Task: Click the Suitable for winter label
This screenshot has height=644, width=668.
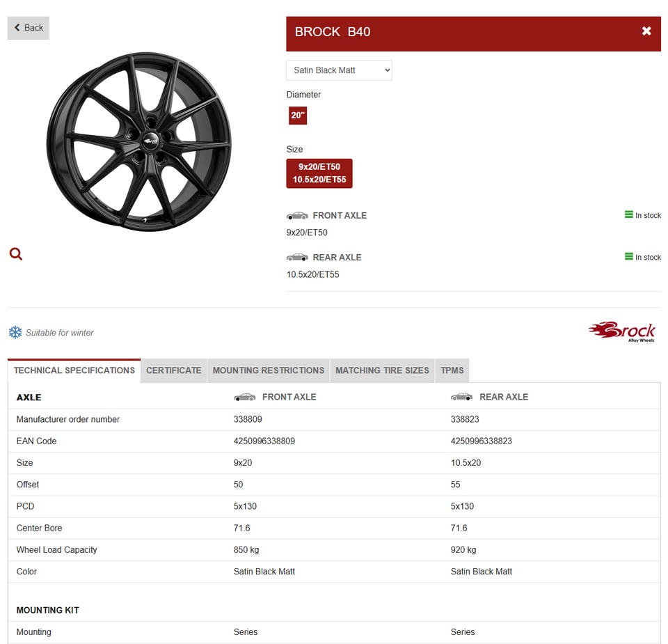Action: point(60,333)
